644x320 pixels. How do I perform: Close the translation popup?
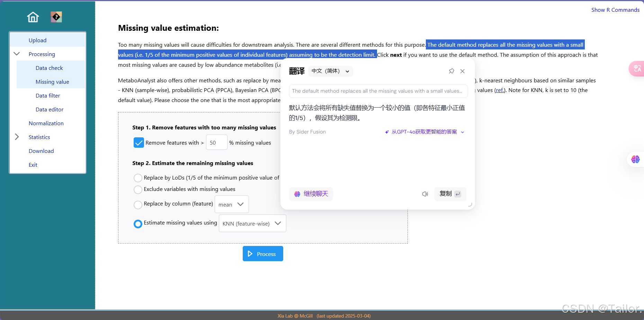click(x=463, y=71)
